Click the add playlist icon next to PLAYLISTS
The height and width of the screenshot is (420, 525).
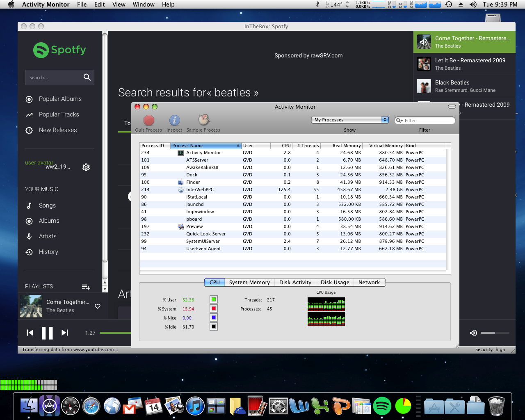click(x=86, y=287)
